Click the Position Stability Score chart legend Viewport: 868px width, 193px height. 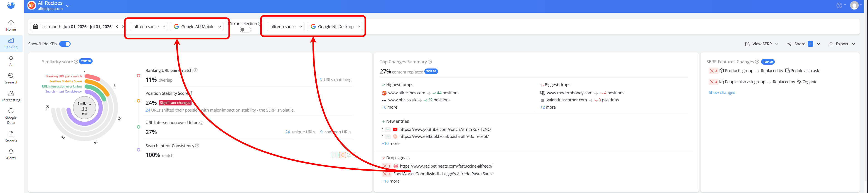(x=65, y=81)
